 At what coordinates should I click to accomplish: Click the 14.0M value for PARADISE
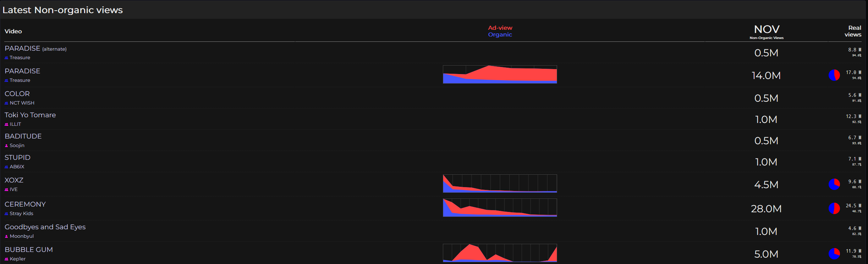pyautogui.click(x=766, y=75)
